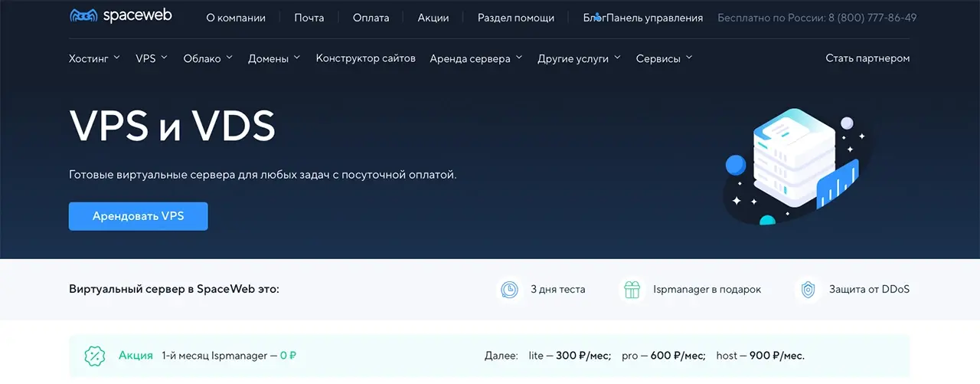This screenshot has width=980, height=384.
Task: Open Панель управления link
Action: click(655, 18)
